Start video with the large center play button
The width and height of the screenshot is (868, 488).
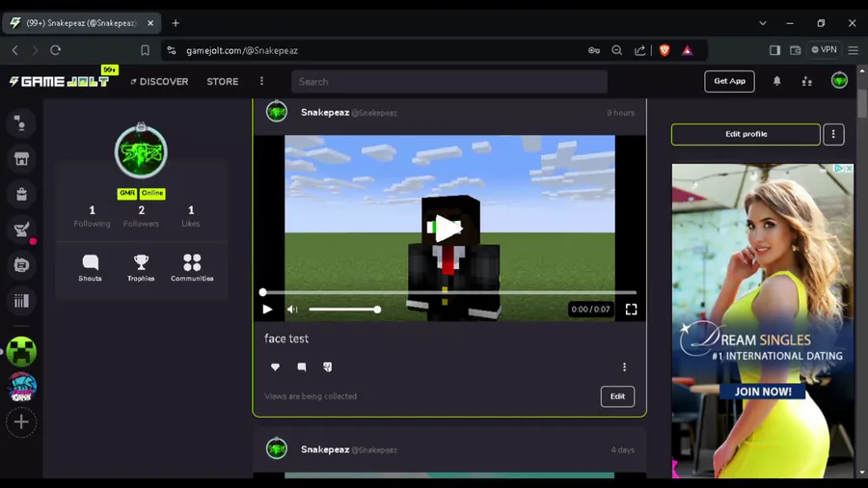point(447,229)
